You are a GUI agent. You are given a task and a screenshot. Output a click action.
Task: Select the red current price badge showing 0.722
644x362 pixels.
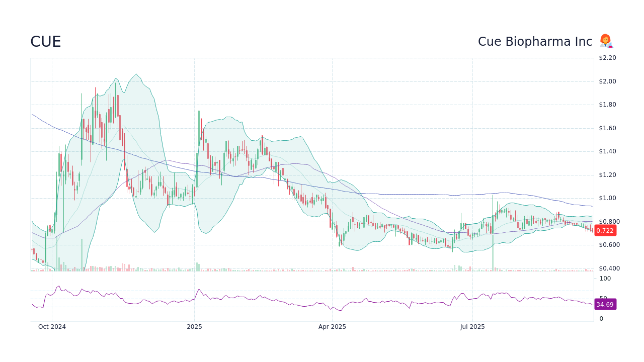pos(605,230)
